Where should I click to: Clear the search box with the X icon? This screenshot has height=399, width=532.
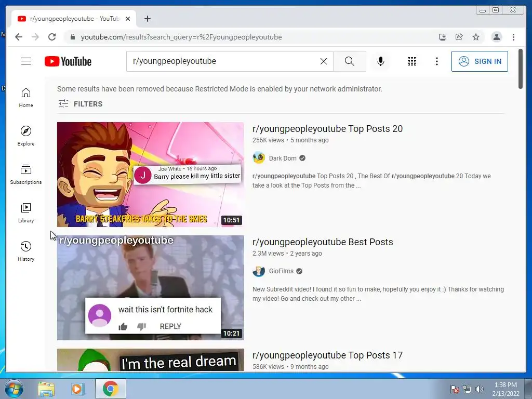(323, 61)
